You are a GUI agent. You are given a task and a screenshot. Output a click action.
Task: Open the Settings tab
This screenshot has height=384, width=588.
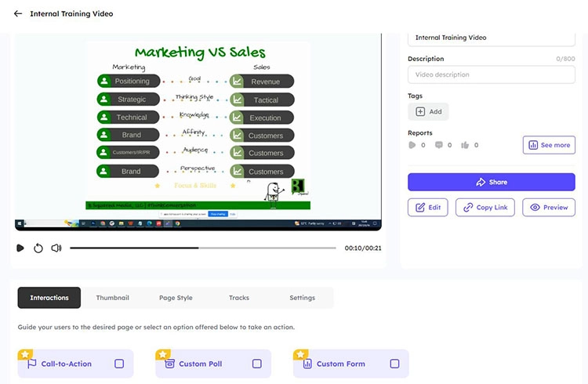tap(302, 298)
